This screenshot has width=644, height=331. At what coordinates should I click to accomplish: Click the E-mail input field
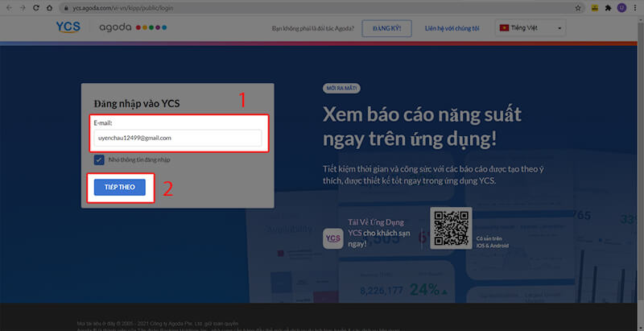point(177,138)
